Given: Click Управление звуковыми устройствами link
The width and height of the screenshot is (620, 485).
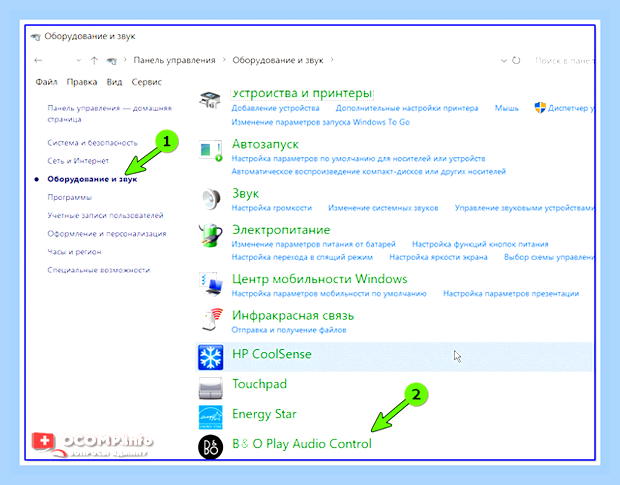Looking at the screenshot, I should (x=524, y=208).
